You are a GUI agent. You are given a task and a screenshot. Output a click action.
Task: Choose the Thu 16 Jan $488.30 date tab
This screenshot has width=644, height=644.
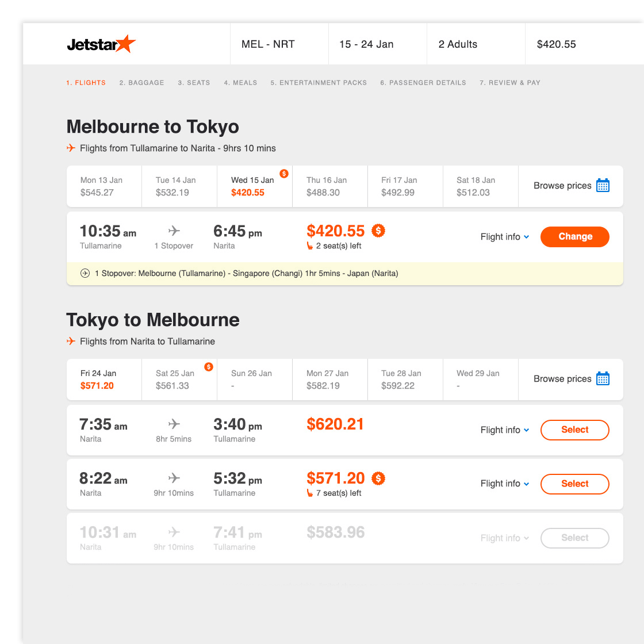coord(330,186)
